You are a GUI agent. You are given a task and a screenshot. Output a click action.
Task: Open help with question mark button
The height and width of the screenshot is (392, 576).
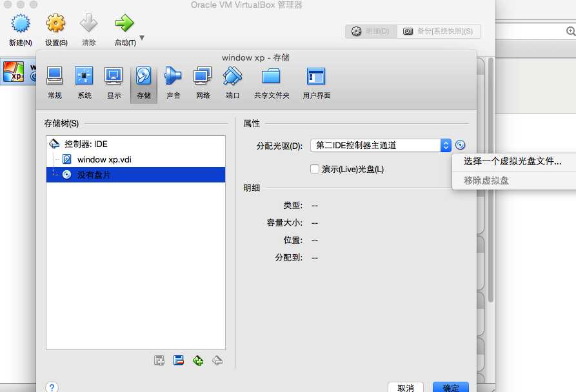(52, 387)
